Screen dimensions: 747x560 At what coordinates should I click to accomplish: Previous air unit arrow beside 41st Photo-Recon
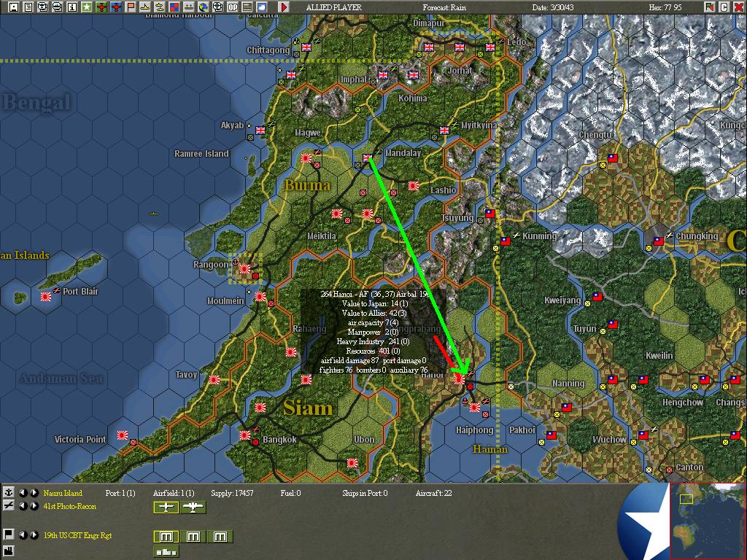point(23,506)
